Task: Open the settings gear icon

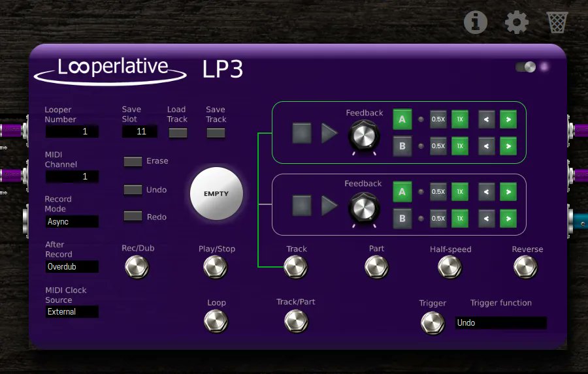Action: (517, 22)
